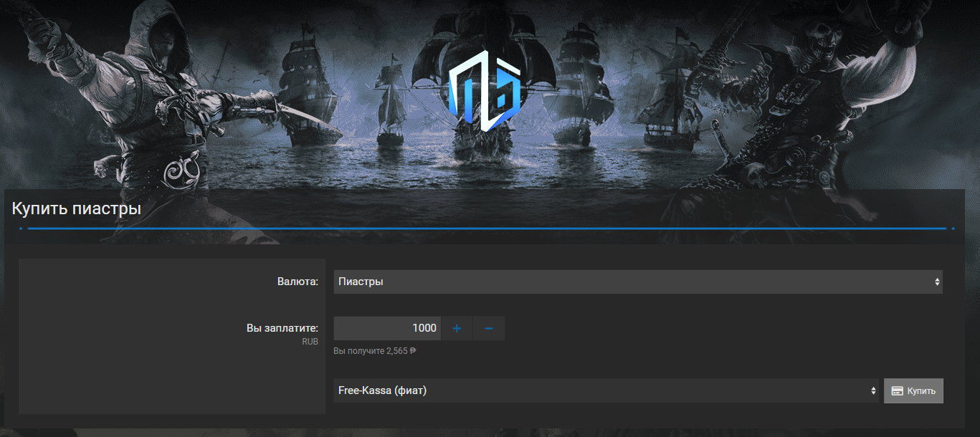Click the 'Купить пиастры' heading
Viewport: 980px width, 437px height.
point(76,209)
